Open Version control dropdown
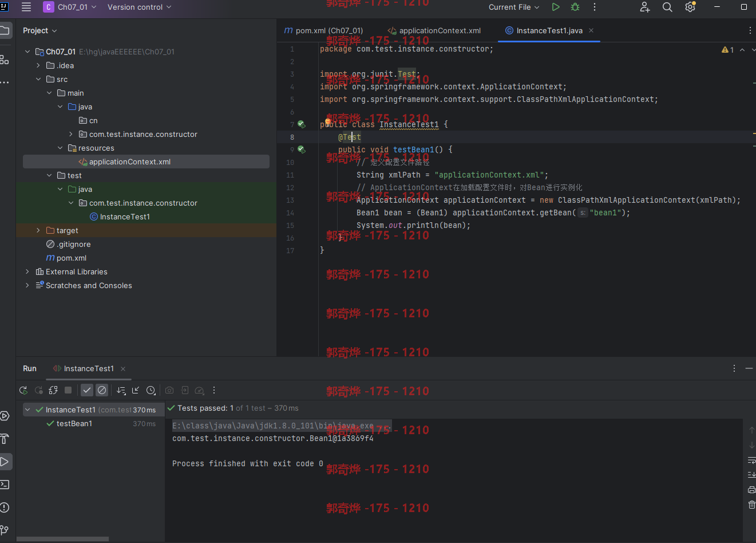The image size is (756, 543). click(139, 7)
